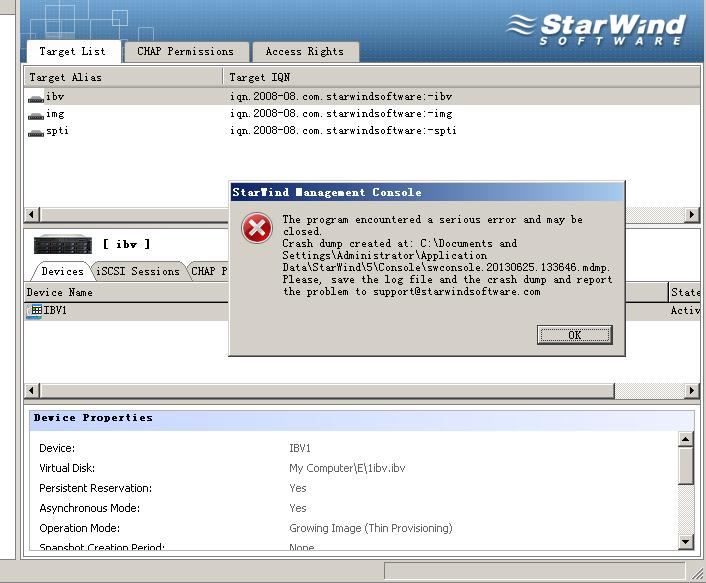
Task: Select iqn.2008-08.com.starwindsoftware:-spti text
Action: [x=343, y=131]
